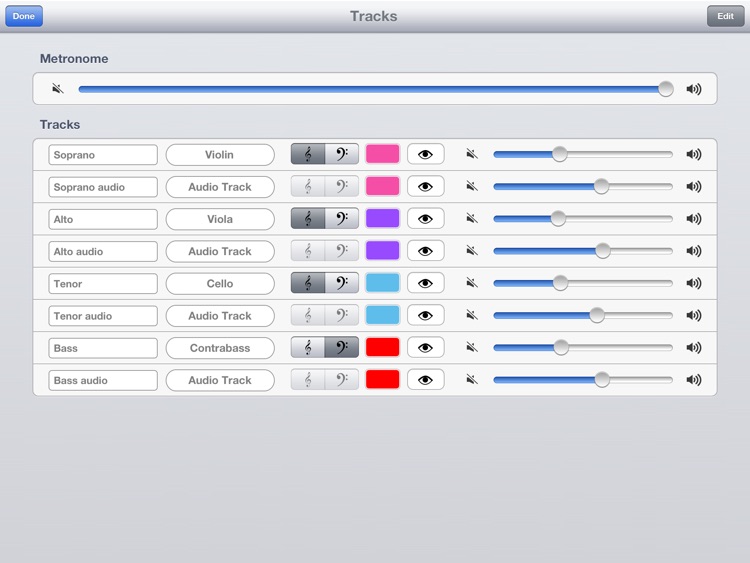Toggle visibility eye of Alto audio track
This screenshot has height=563, width=750.
click(426, 251)
